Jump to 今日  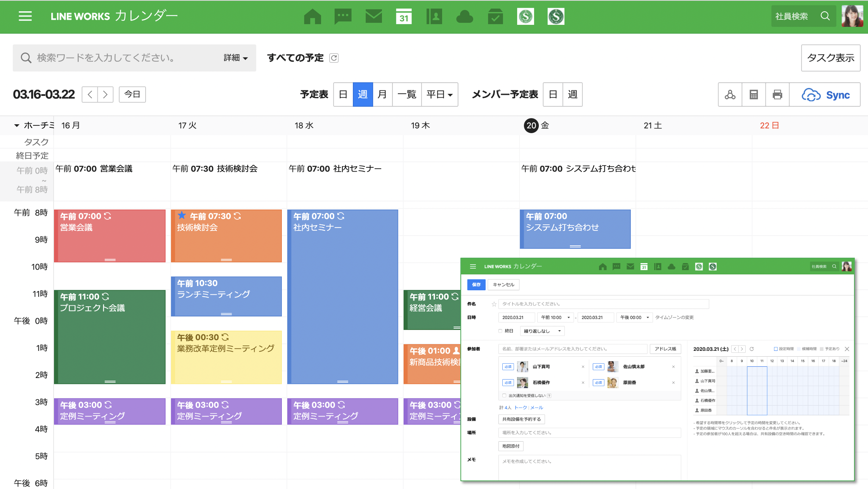click(x=132, y=94)
